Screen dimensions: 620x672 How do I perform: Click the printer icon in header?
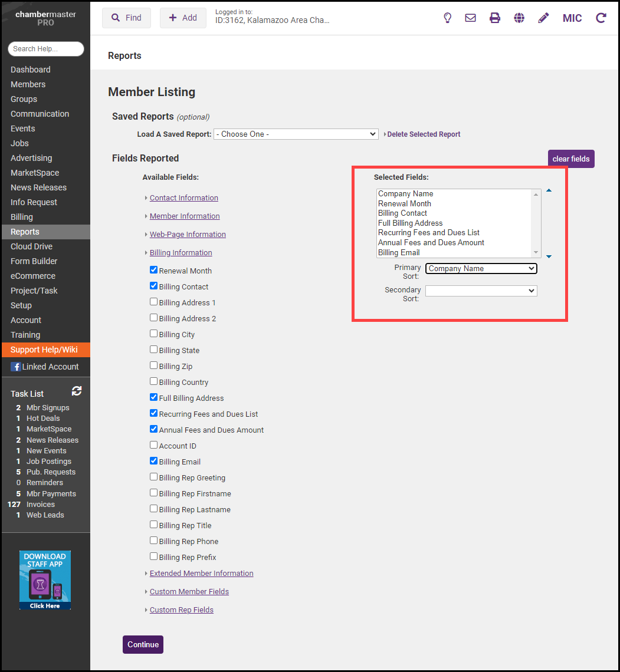(x=495, y=18)
